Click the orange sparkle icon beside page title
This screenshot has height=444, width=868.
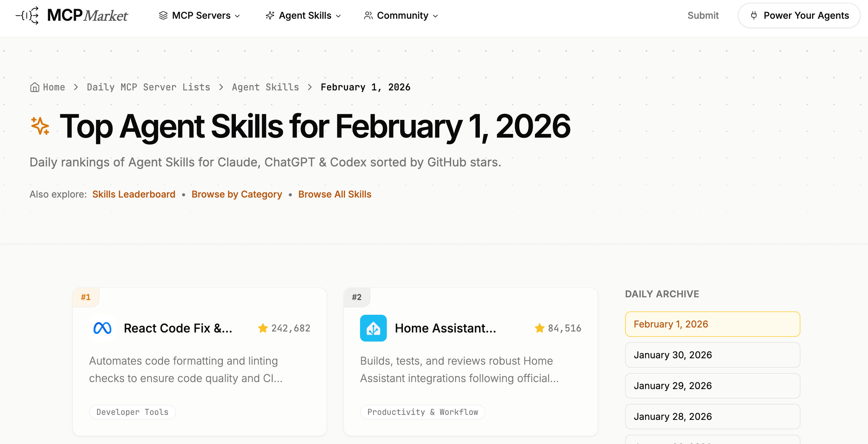40,126
